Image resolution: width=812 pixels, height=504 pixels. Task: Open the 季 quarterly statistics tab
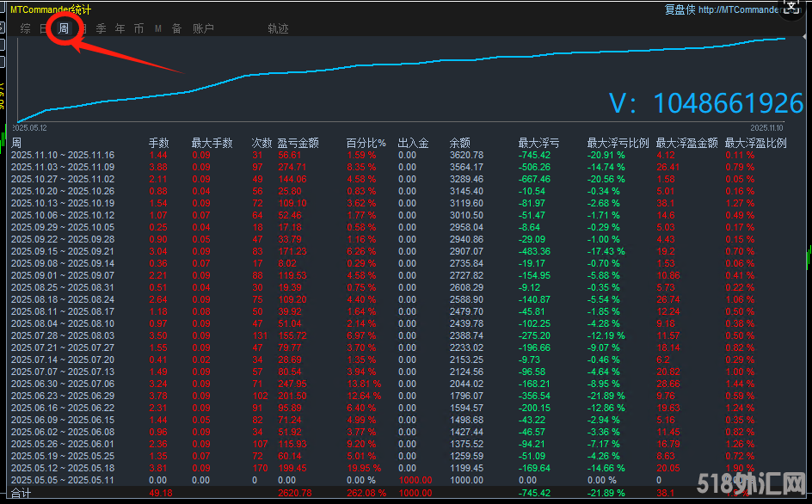101,28
